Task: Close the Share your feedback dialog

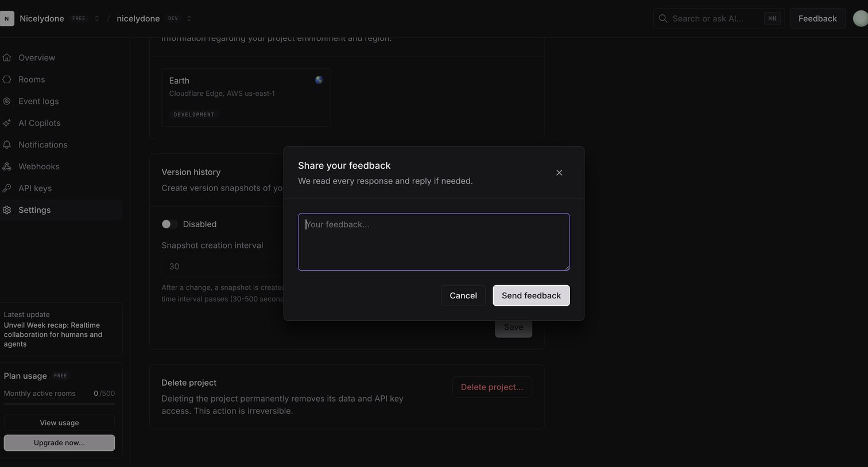Action: [x=559, y=173]
